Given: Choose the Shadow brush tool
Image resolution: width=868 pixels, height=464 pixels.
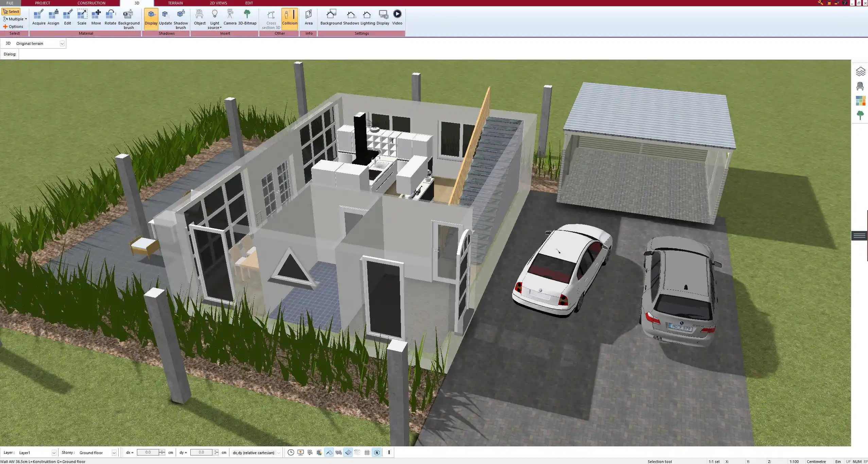Looking at the screenshot, I should [180, 19].
